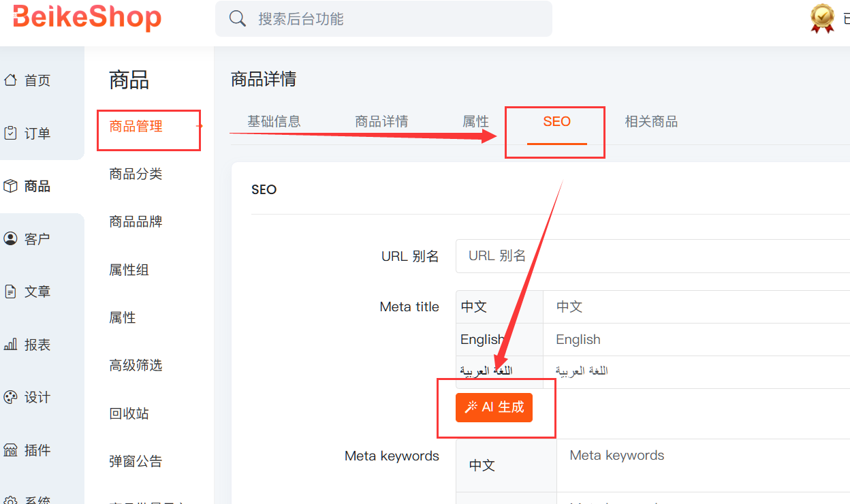Click the orders clipboard icon
The width and height of the screenshot is (850, 504).
10,133
